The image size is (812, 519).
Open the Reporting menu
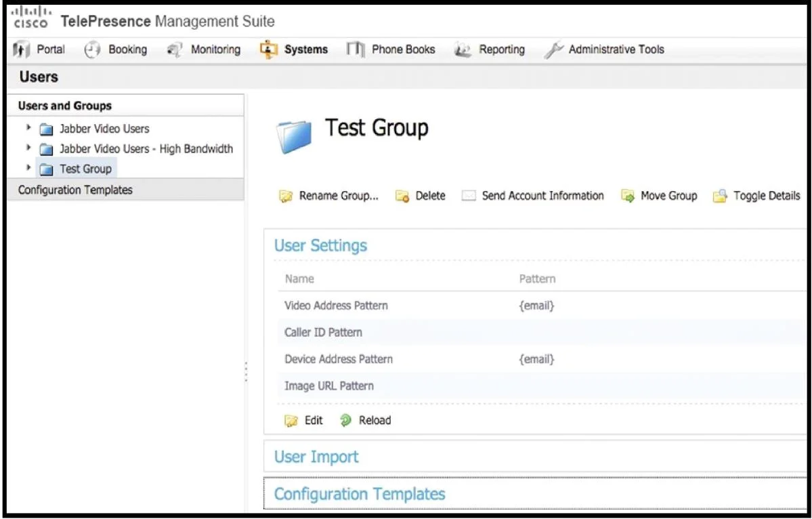(x=502, y=49)
